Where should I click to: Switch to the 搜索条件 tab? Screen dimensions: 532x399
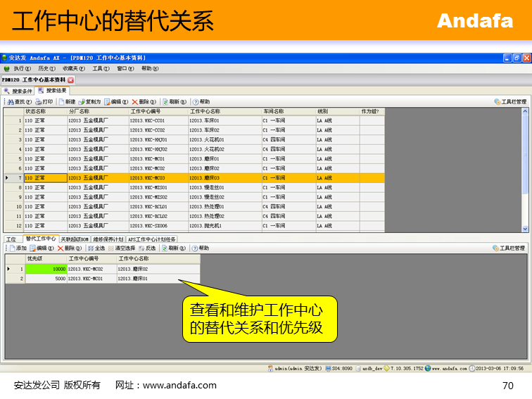coord(19,91)
